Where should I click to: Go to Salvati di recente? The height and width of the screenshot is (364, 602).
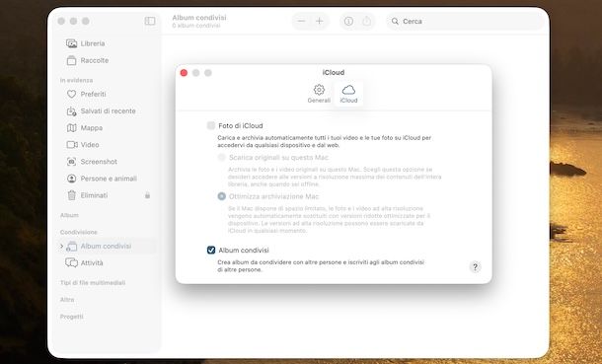point(108,110)
